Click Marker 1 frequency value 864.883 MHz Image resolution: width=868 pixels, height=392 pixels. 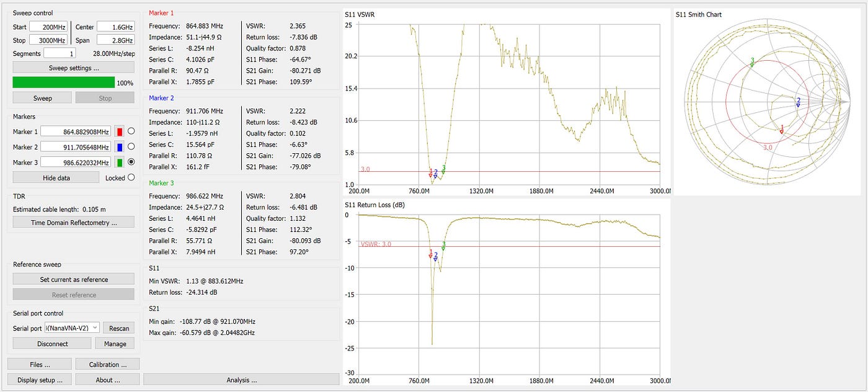205,26
